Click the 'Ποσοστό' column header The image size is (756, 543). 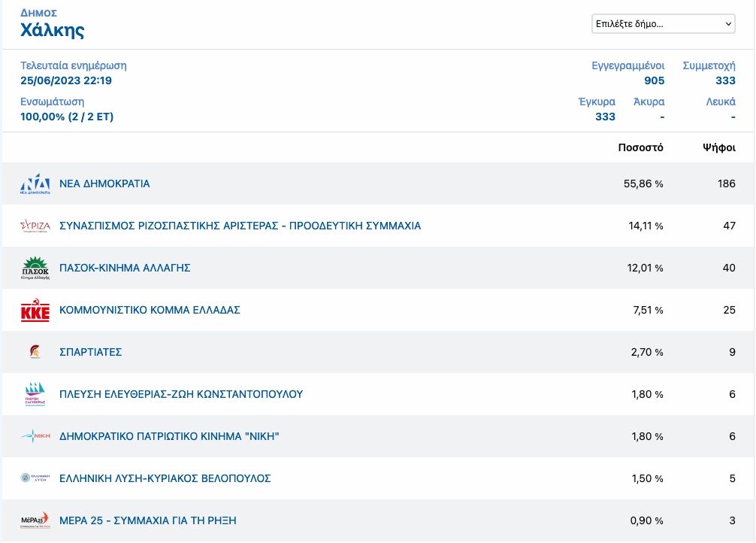640,147
